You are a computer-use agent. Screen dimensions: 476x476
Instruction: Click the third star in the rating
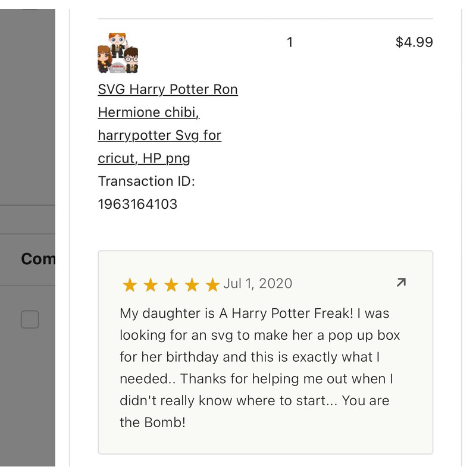(171, 285)
